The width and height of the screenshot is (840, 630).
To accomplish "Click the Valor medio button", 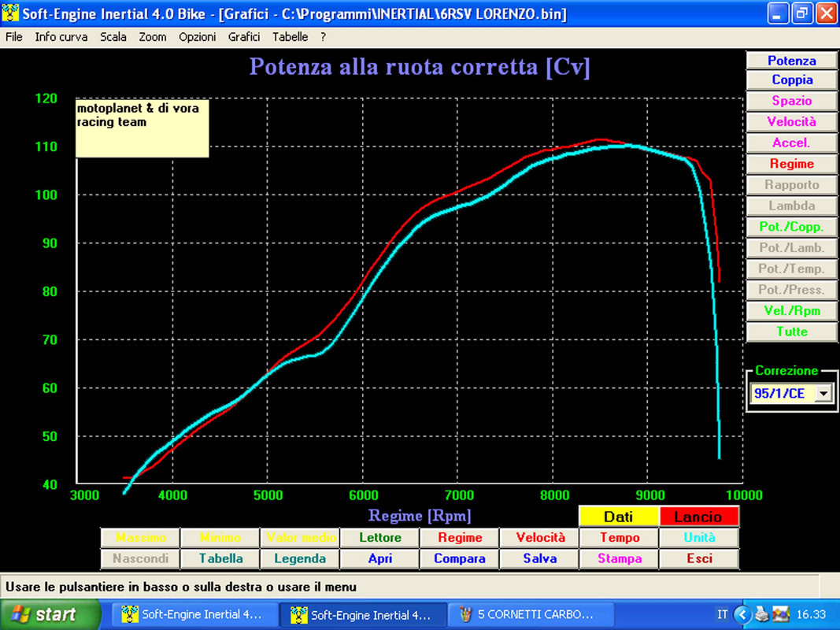I will pyautogui.click(x=300, y=537).
